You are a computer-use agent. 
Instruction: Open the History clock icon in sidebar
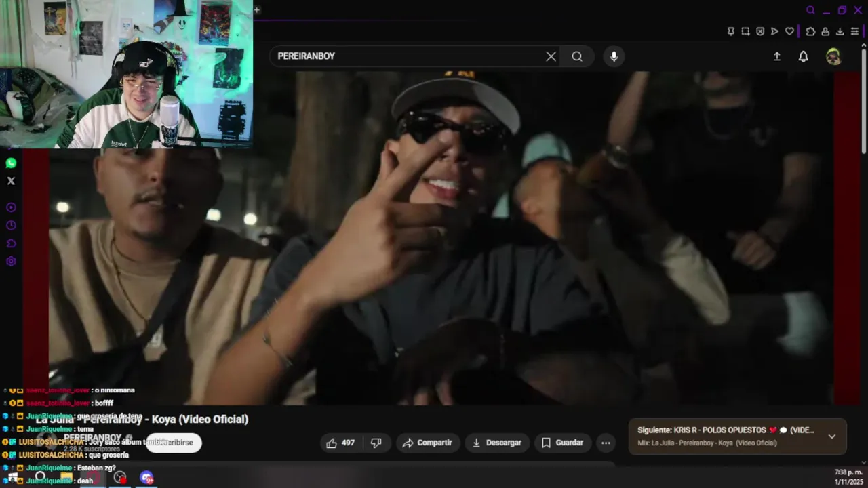11,226
